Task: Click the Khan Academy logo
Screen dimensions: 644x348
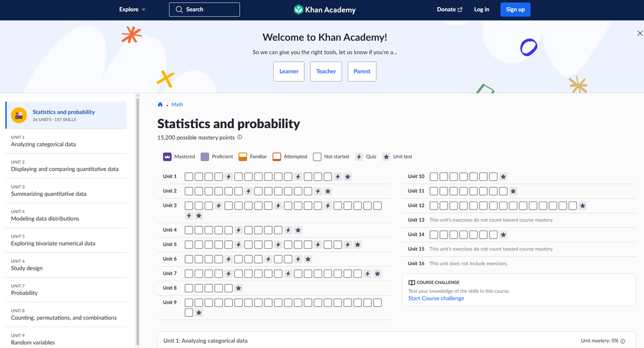Action: tap(325, 10)
